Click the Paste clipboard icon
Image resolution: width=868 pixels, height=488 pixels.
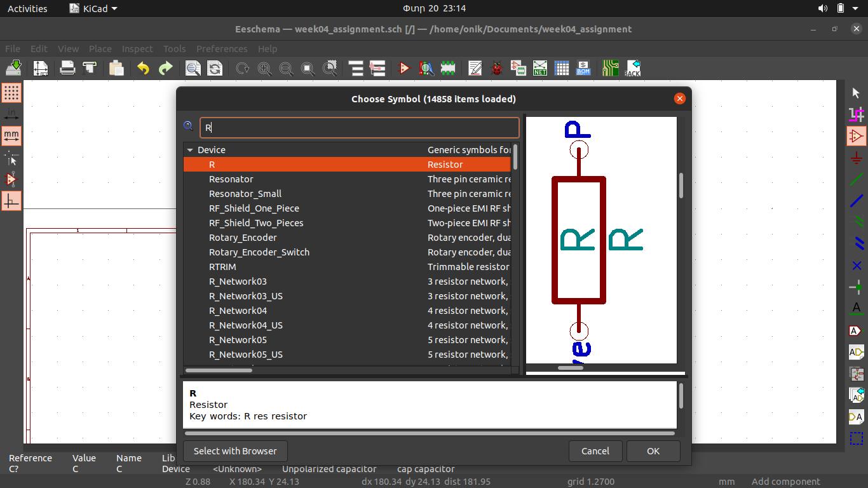(116, 68)
